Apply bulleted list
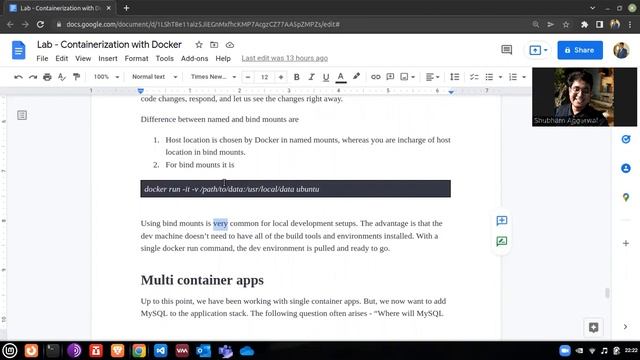The width and height of the screenshot is (640, 360). tap(489, 77)
